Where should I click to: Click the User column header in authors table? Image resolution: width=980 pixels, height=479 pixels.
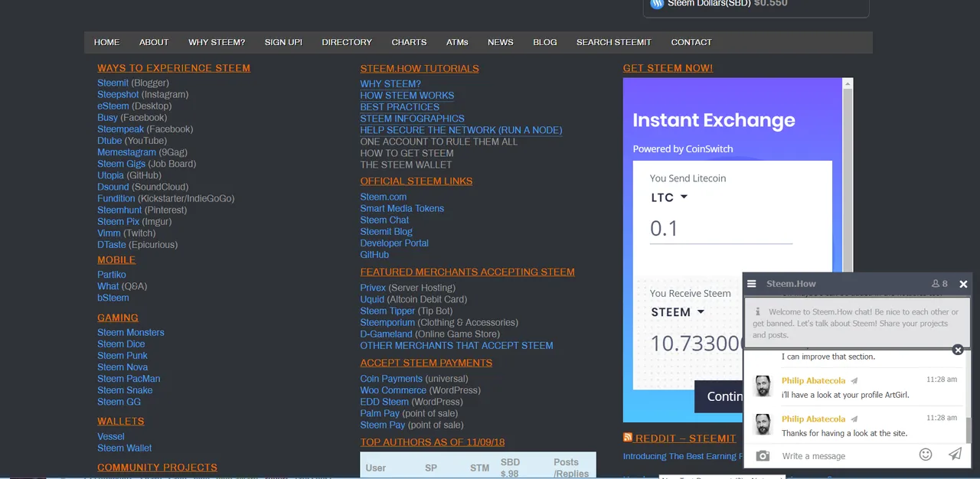coord(376,468)
